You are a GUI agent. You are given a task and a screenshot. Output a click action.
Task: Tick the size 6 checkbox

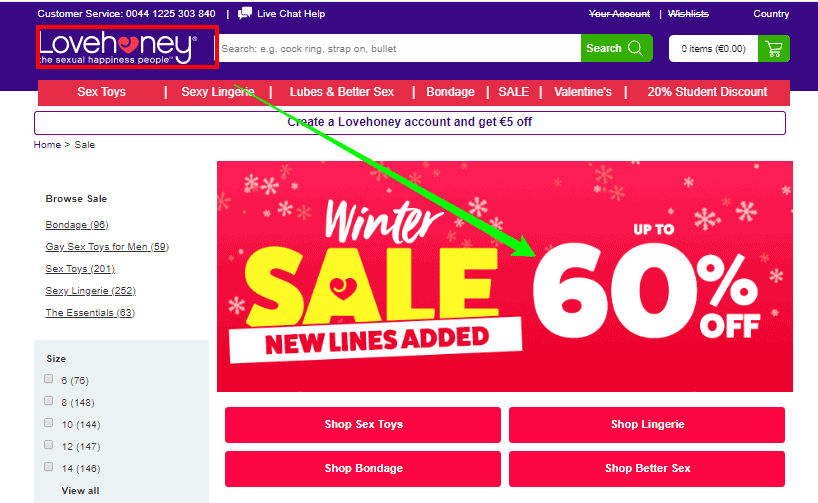click(x=49, y=379)
